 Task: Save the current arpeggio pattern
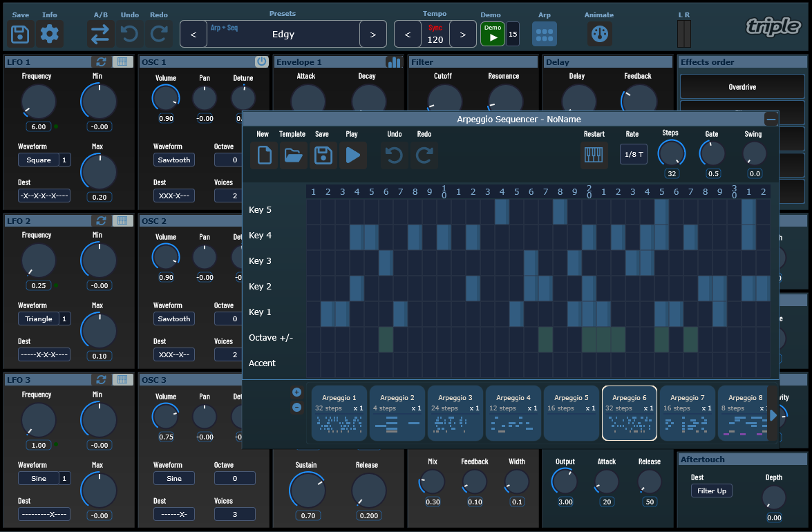pos(323,155)
